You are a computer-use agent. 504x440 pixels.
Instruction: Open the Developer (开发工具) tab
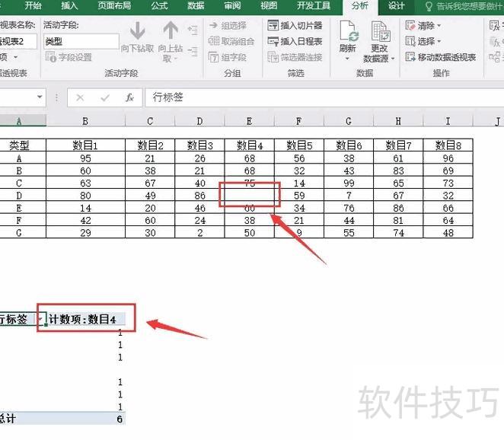(x=314, y=6)
